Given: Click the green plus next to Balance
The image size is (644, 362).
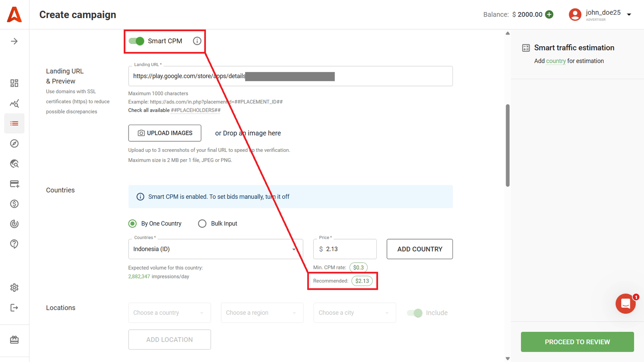Looking at the screenshot, I should pyautogui.click(x=550, y=14).
